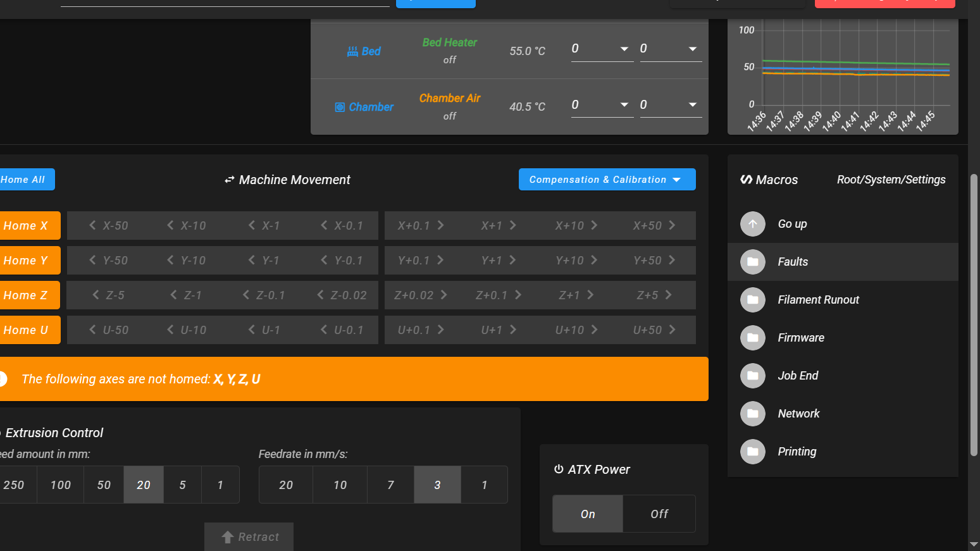The image size is (980, 551).
Task: Click the Retract button
Action: 249,536
